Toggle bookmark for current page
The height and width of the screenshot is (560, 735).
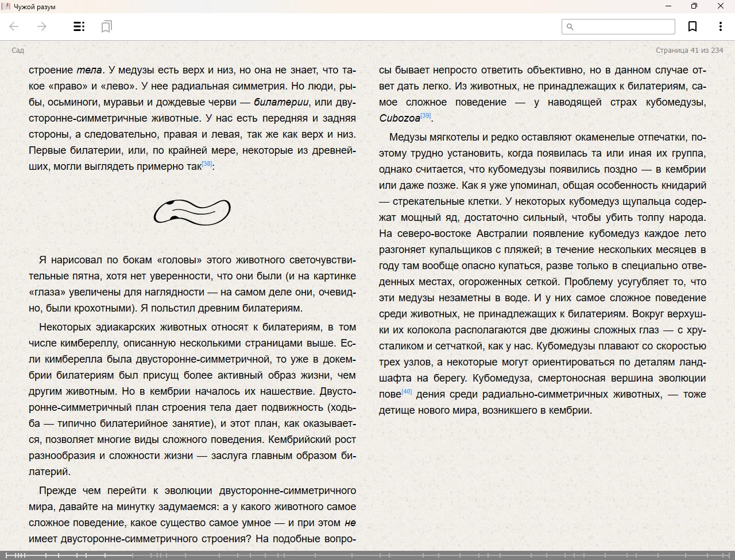click(x=693, y=26)
